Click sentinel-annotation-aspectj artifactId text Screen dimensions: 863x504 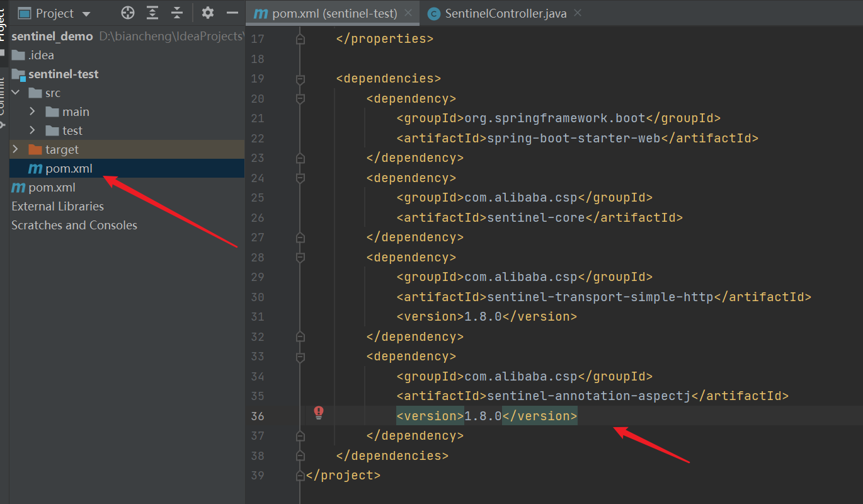tap(589, 396)
